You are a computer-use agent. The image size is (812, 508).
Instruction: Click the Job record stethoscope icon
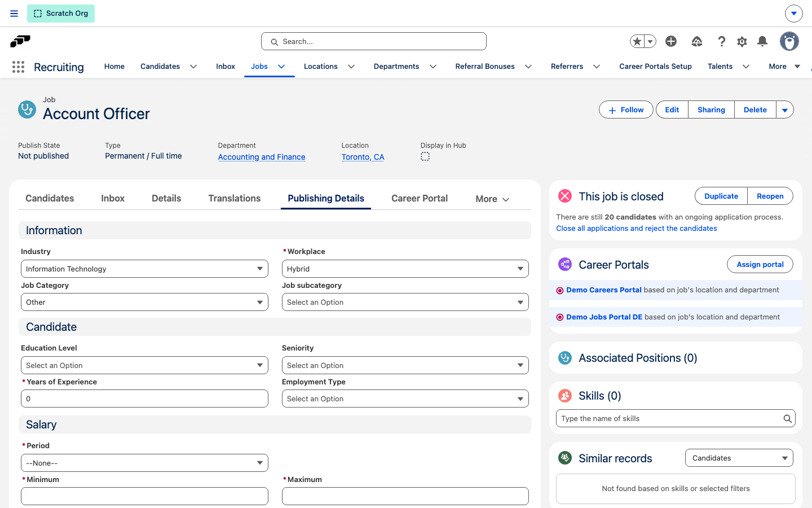coord(27,110)
